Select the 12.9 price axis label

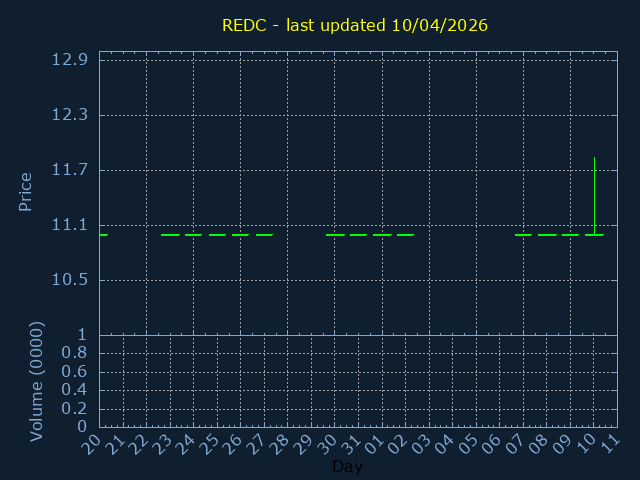click(x=69, y=60)
